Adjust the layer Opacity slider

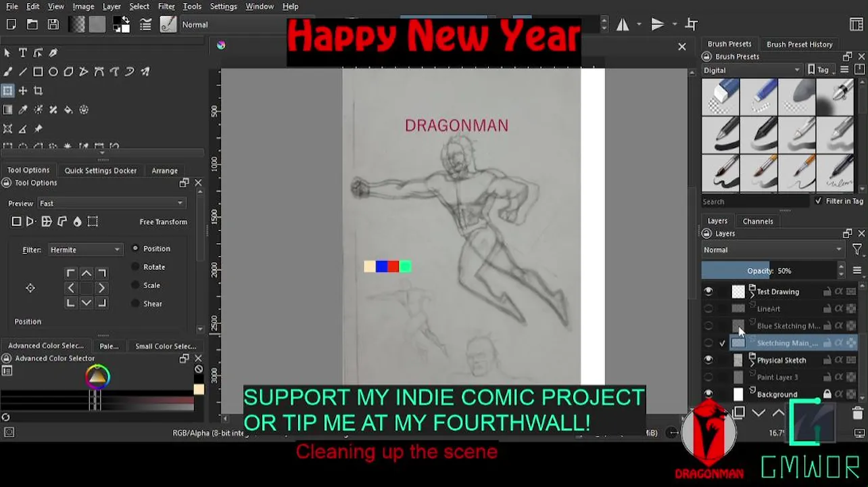[769, 271]
